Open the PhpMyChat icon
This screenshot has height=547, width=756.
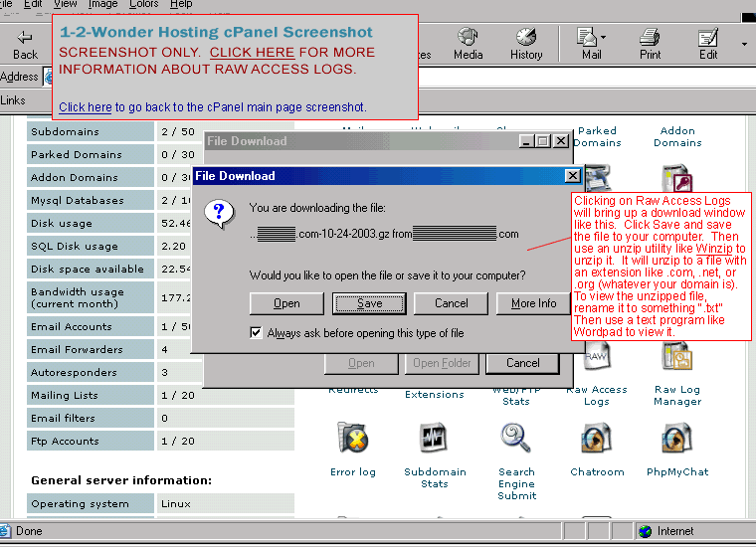pos(677,438)
